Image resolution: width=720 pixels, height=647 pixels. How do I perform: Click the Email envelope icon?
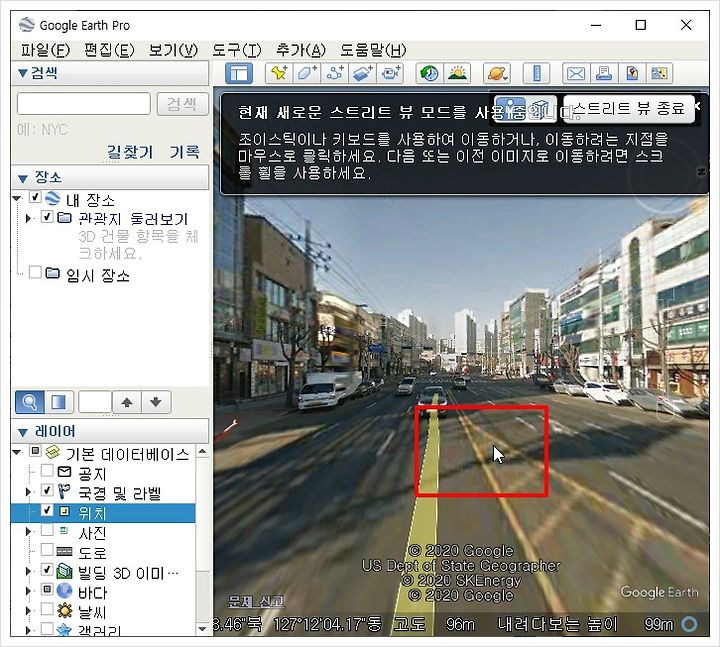coord(576,73)
